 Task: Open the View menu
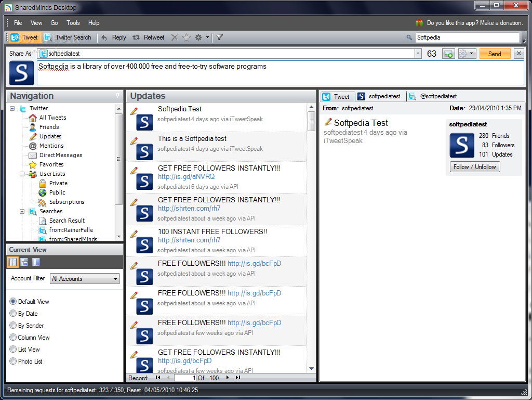tap(36, 23)
